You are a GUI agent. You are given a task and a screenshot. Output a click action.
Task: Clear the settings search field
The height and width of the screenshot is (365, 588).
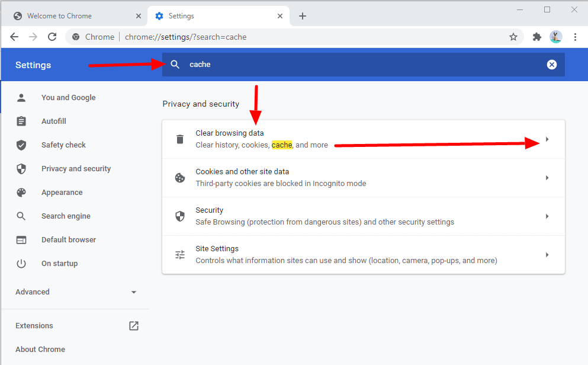coord(552,65)
